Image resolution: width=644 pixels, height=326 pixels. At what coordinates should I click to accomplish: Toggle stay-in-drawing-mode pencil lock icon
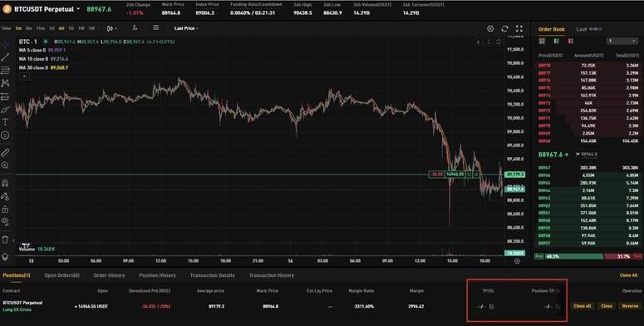click(5, 196)
